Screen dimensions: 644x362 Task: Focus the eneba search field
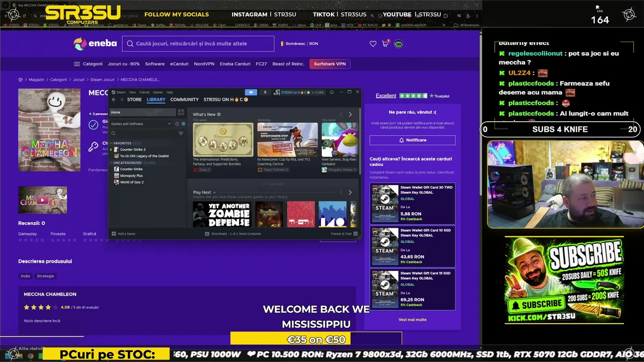tap(198, 44)
